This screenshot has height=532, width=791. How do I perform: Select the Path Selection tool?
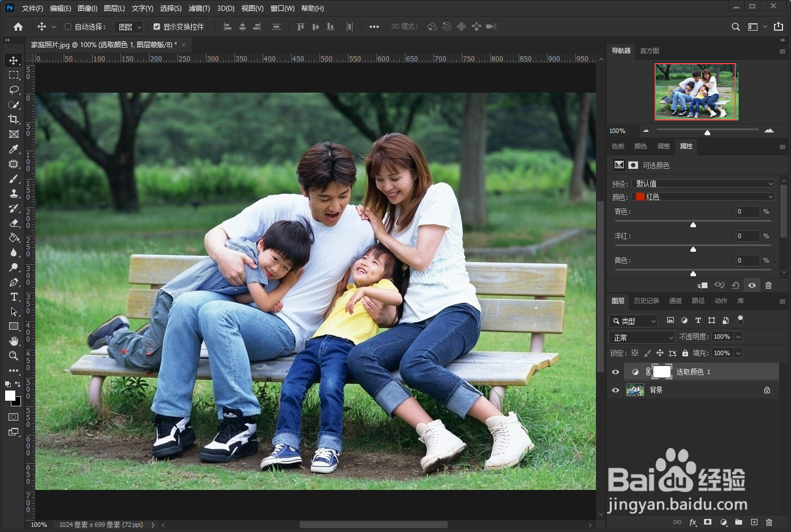pyautogui.click(x=14, y=311)
